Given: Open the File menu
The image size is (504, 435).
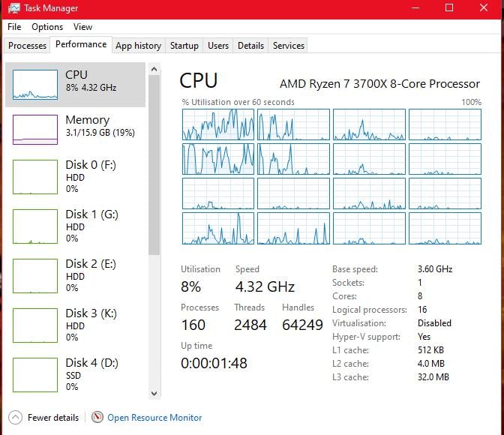Looking at the screenshot, I should 14,27.
